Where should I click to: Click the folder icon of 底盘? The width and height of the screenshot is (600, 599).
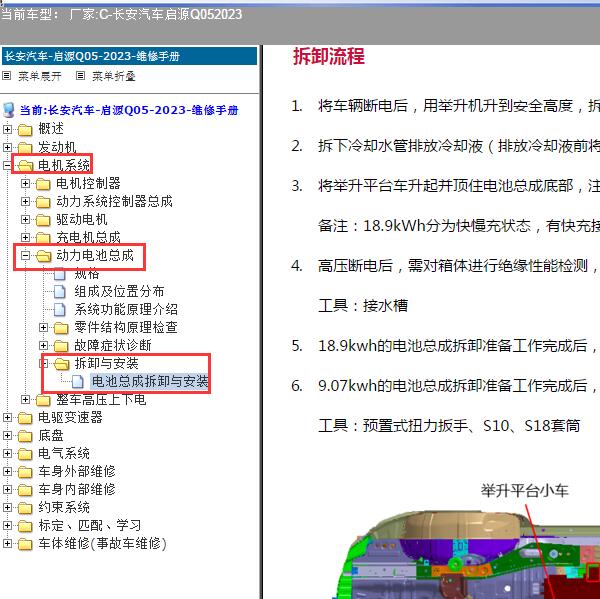(25, 436)
